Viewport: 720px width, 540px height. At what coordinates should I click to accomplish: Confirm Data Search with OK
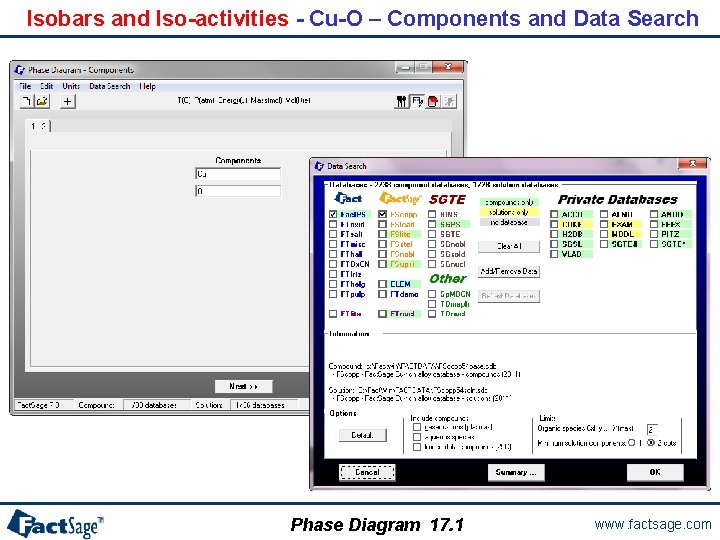coord(655,472)
